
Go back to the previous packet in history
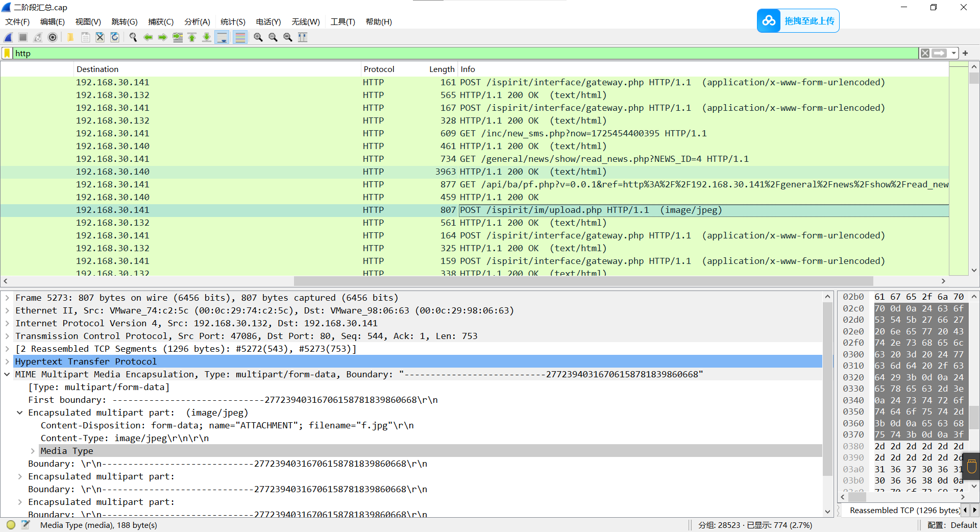(x=148, y=37)
